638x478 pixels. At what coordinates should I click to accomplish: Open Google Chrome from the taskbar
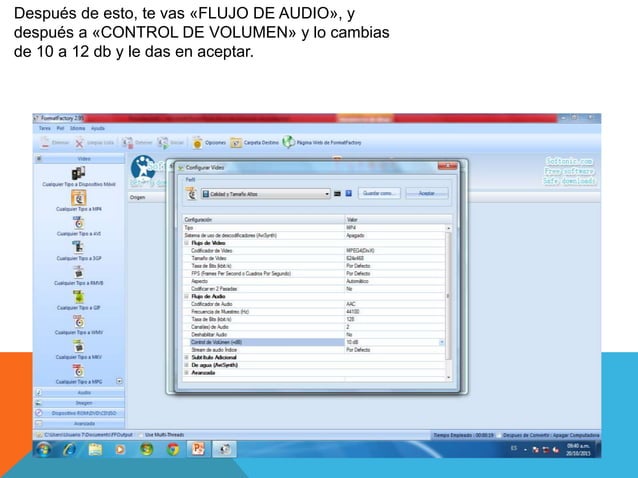tap(173, 450)
